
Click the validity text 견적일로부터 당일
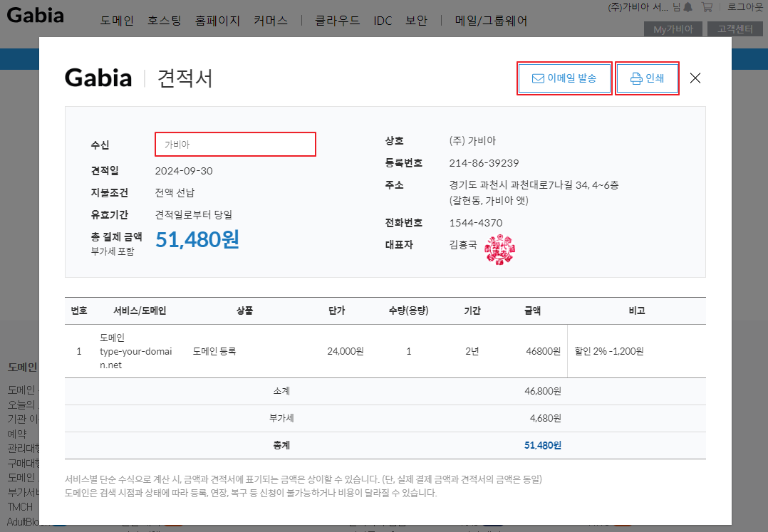coord(194,214)
